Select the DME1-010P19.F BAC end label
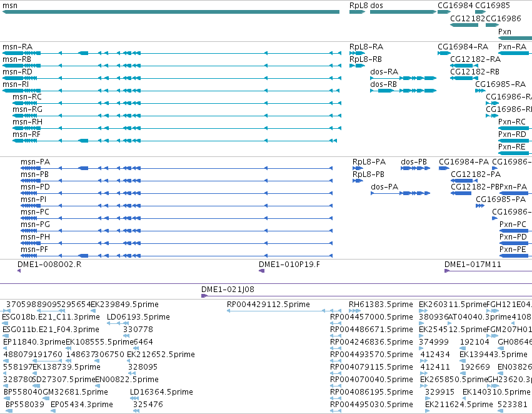Viewport: 532px width, 414px height. pyautogui.click(x=289, y=265)
